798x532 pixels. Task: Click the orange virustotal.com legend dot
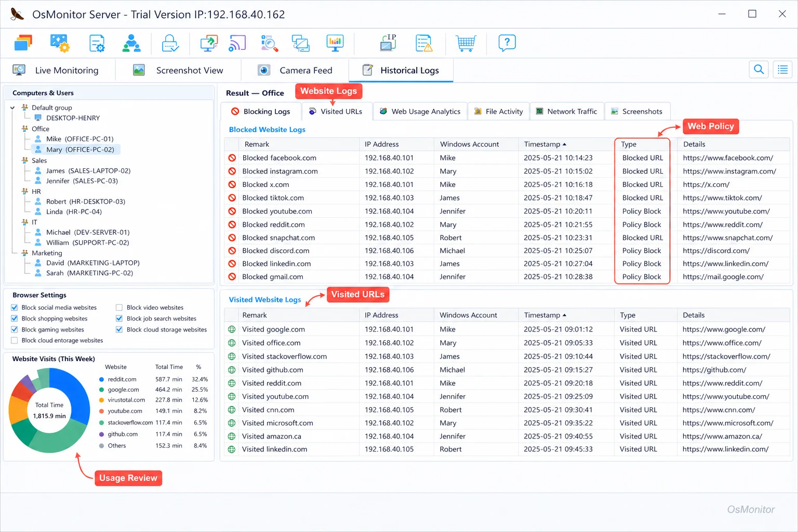tap(102, 400)
